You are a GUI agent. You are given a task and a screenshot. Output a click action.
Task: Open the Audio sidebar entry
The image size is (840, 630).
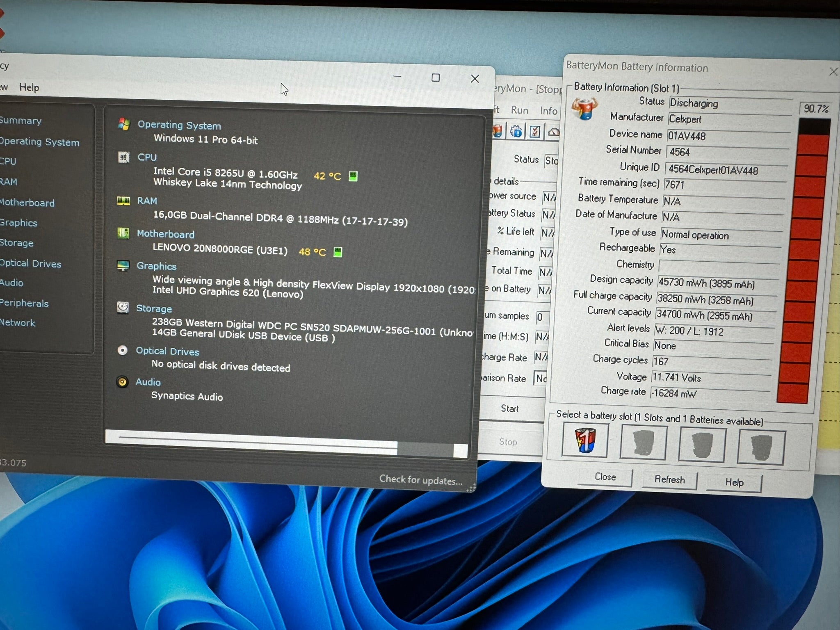click(11, 283)
